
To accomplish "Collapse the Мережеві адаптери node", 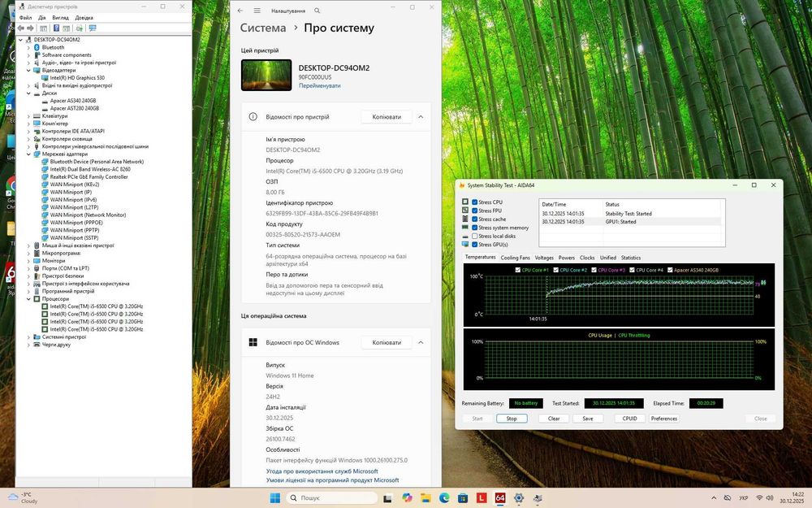I will pyautogui.click(x=28, y=154).
